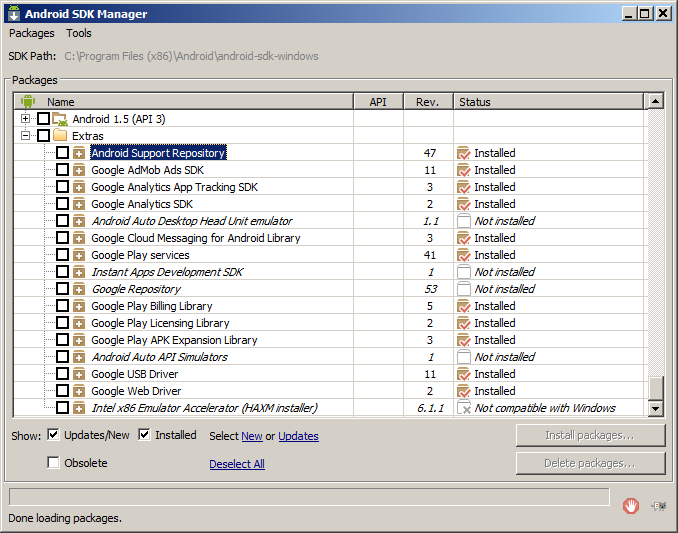This screenshot has height=533, width=678.
Task: Click not installed icon for Android Auto API Simulators
Action: (x=464, y=357)
